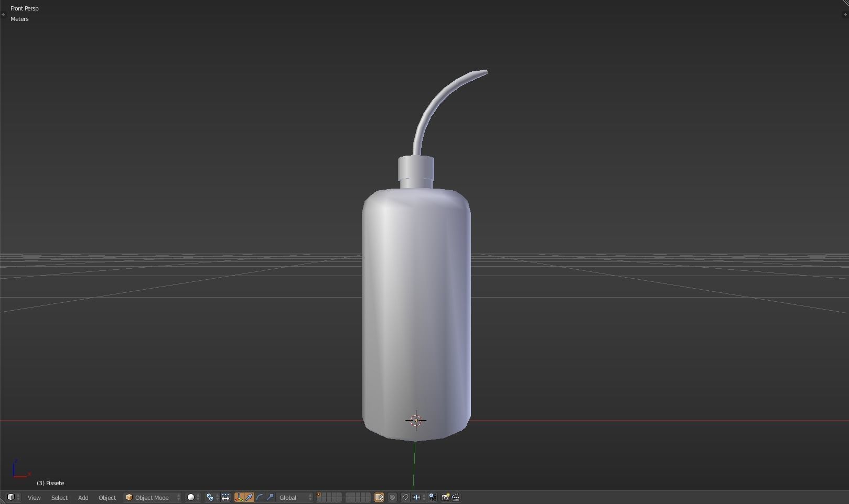Select scene layer 6 button
The image size is (849, 504).
pyautogui.click(x=348, y=495)
